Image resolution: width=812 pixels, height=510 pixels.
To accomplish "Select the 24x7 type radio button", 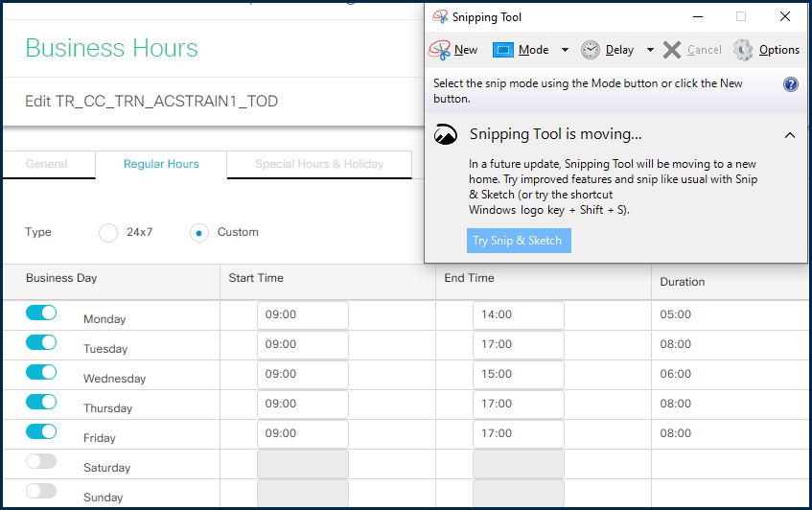I will (x=108, y=233).
